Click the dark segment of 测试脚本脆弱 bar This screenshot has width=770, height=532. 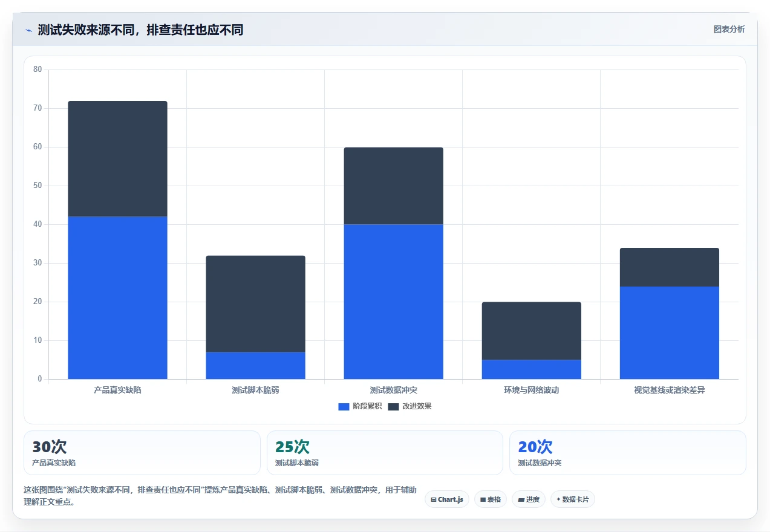pyautogui.click(x=255, y=304)
